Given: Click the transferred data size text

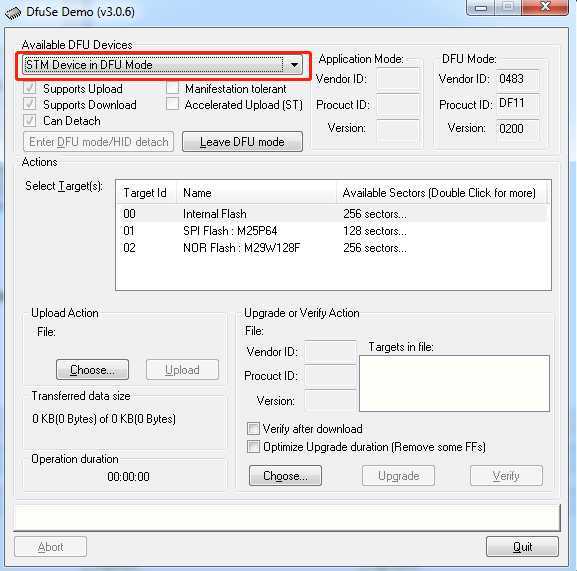Looking at the screenshot, I should tap(104, 419).
